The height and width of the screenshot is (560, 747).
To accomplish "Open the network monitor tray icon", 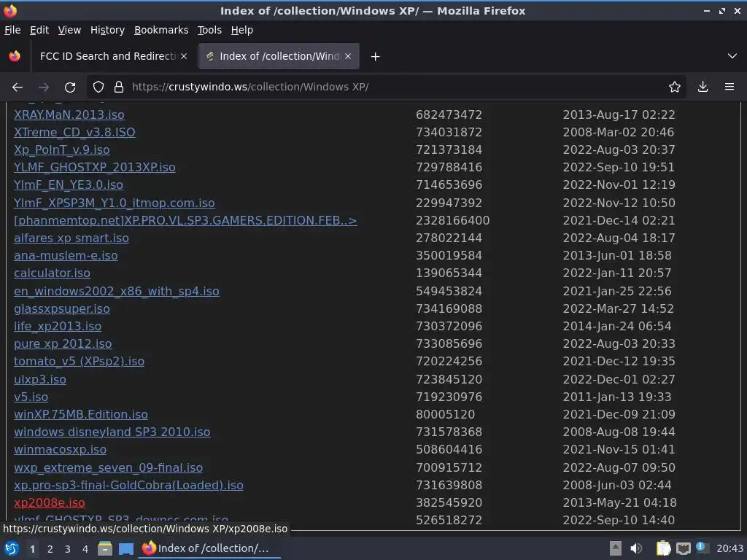I will coord(684,549).
